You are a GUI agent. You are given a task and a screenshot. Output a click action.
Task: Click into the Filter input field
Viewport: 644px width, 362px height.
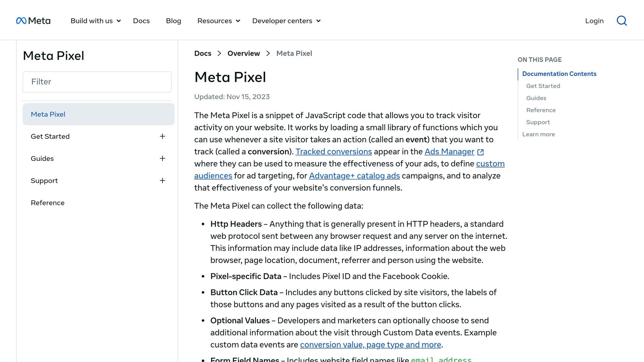pyautogui.click(x=97, y=82)
